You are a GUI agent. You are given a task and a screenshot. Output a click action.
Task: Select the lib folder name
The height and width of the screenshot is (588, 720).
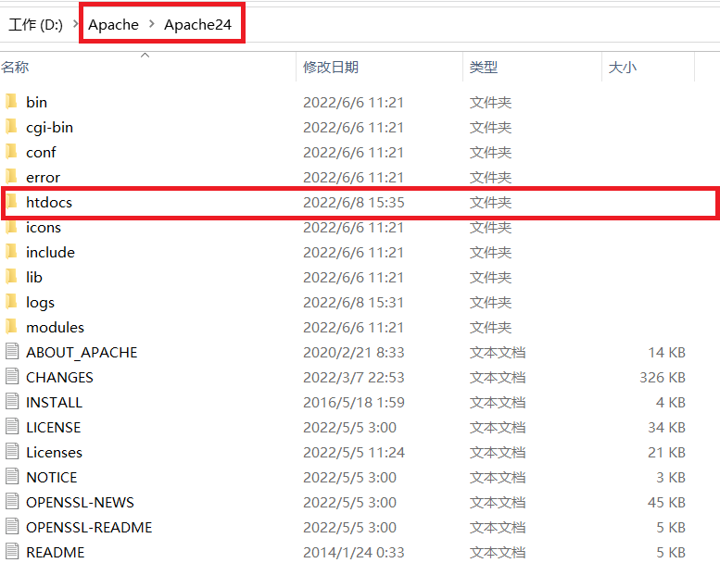tap(34, 277)
